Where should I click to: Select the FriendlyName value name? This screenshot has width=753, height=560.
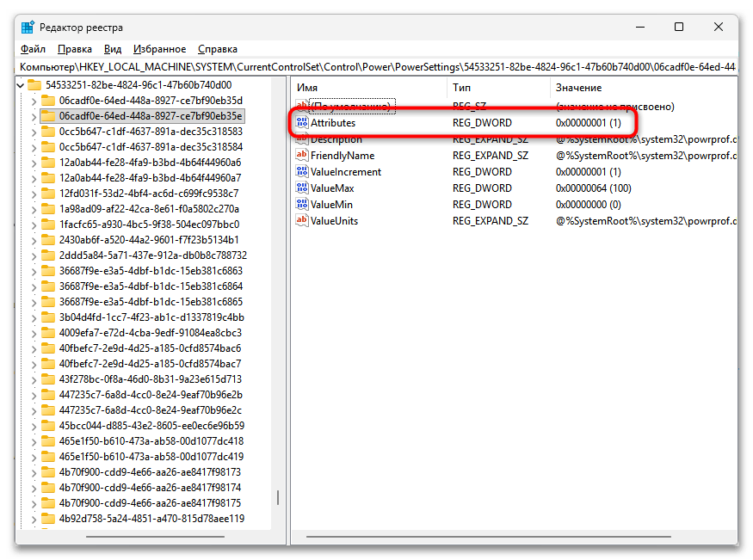pos(343,156)
